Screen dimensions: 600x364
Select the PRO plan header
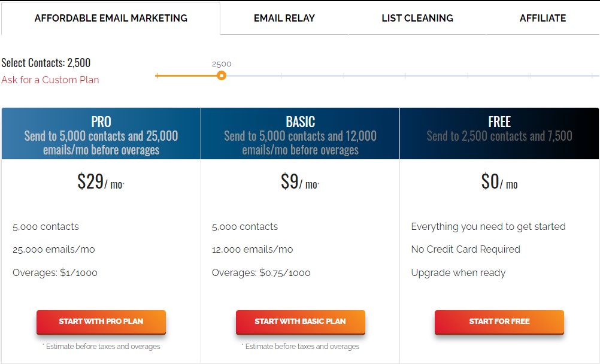point(101,134)
